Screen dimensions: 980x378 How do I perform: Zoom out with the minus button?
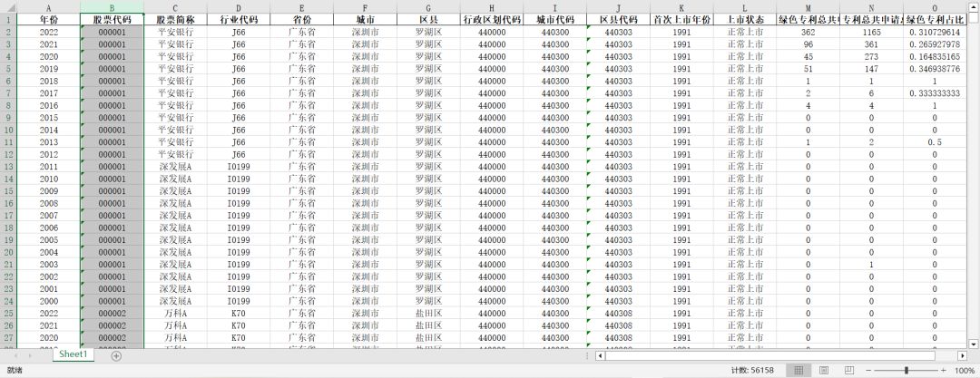coord(868,371)
